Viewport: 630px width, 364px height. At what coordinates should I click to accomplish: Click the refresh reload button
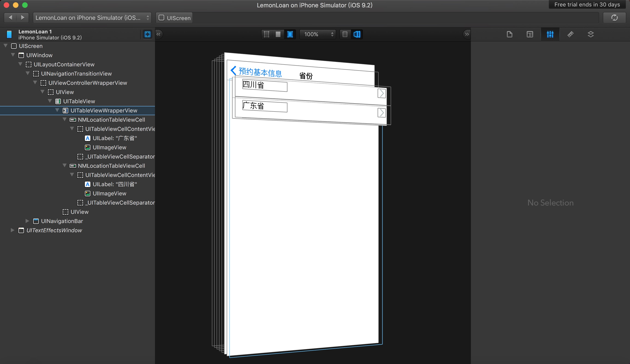[x=614, y=18]
